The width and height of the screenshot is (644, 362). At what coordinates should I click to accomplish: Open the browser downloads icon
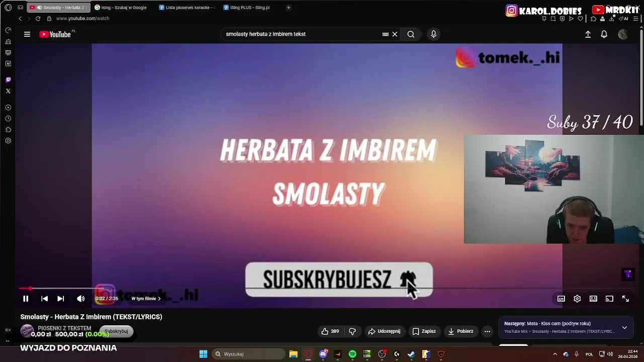[612, 19]
